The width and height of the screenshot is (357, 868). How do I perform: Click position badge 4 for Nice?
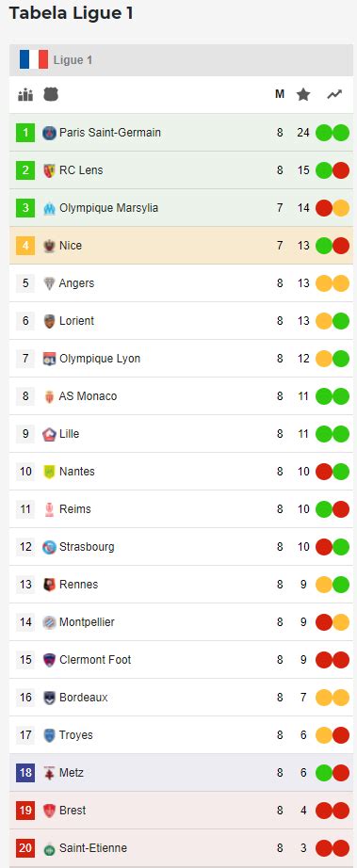coord(25,245)
